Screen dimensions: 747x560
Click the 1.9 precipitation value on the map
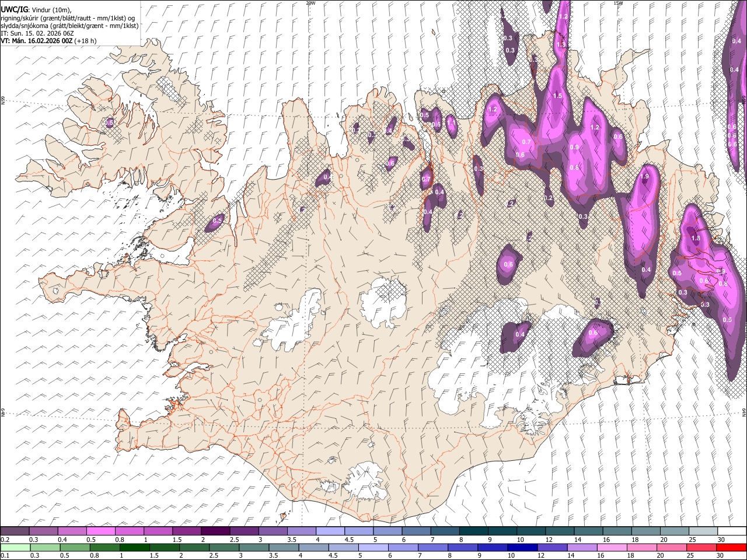pos(645,176)
